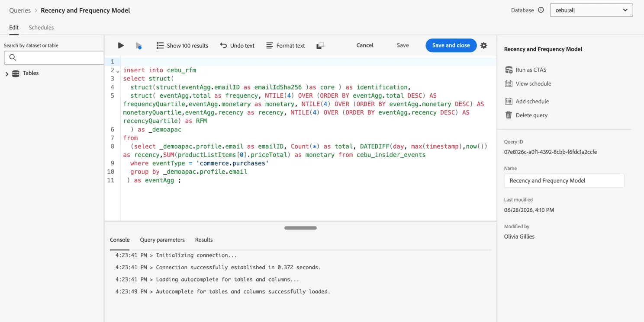Click the Delete query trash icon
This screenshot has height=322, width=644.
coord(509,115)
